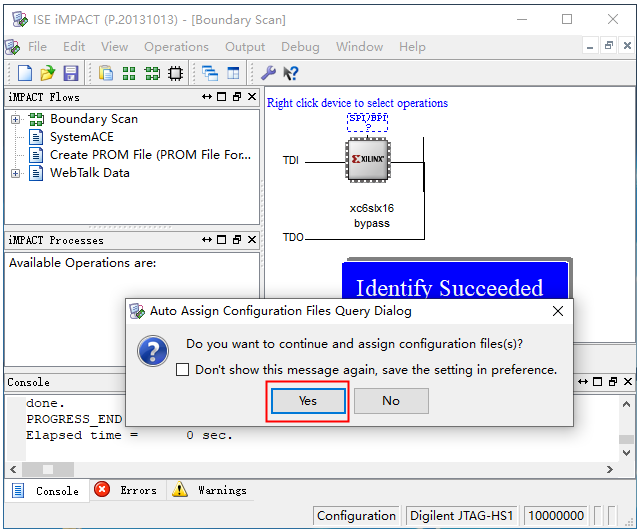
Task: Click the chip-shaped toolbar icon
Action: (176, 73)
